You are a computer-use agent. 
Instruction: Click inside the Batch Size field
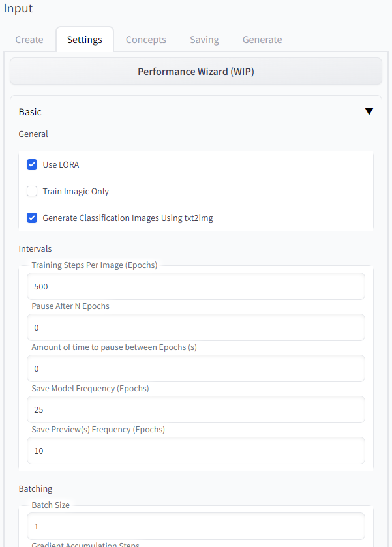point(196,526)
